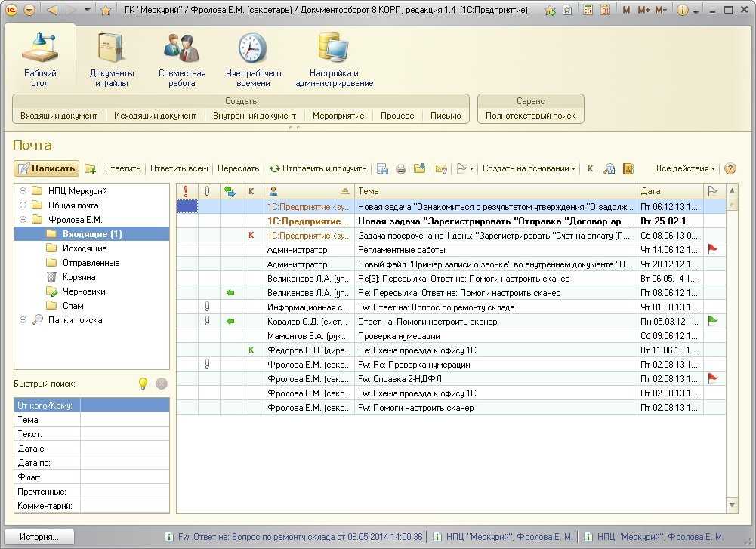Click the Написать button

click(x=47, y=168)
